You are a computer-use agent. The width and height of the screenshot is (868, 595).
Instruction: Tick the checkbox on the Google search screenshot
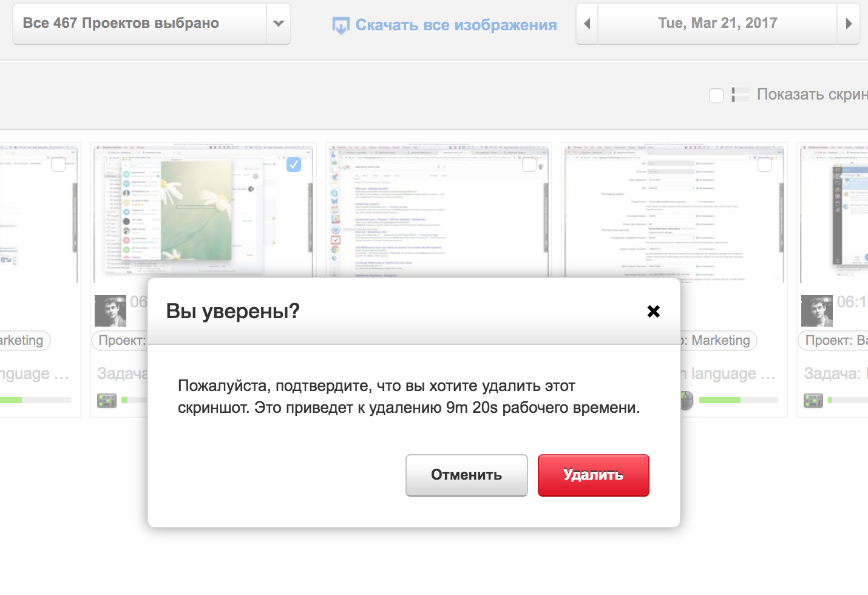tap(529, 165)
